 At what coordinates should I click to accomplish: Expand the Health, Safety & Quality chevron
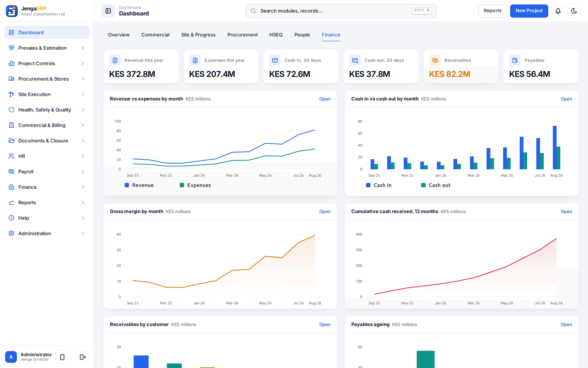pyautogui.click(x=83, y=110)
